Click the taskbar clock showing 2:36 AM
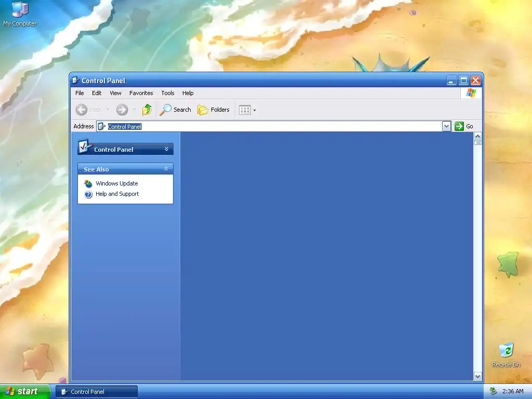The image size is (532, 399). click(513, 391)
